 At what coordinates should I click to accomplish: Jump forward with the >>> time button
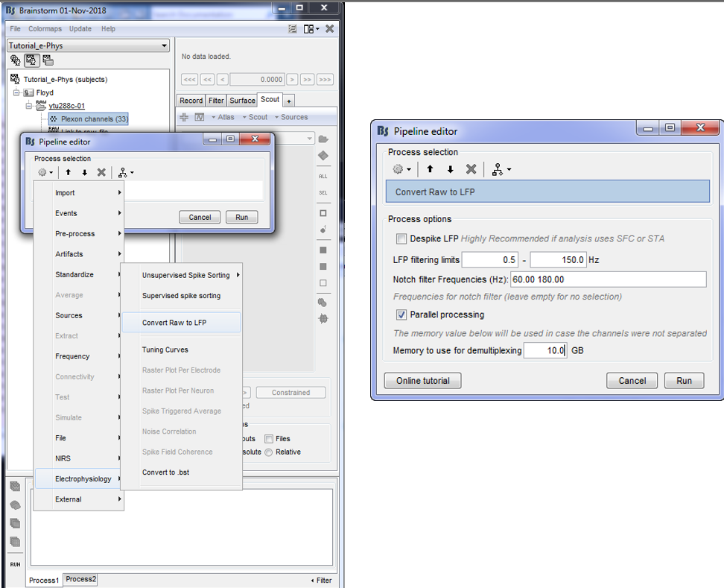325,80
